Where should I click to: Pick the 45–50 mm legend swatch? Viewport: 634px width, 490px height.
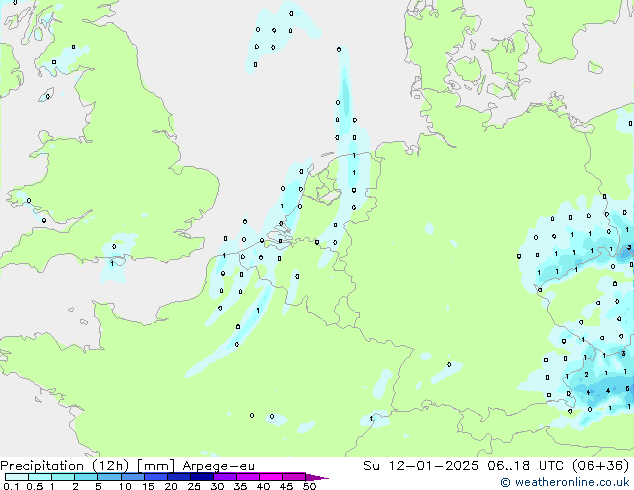294,477
